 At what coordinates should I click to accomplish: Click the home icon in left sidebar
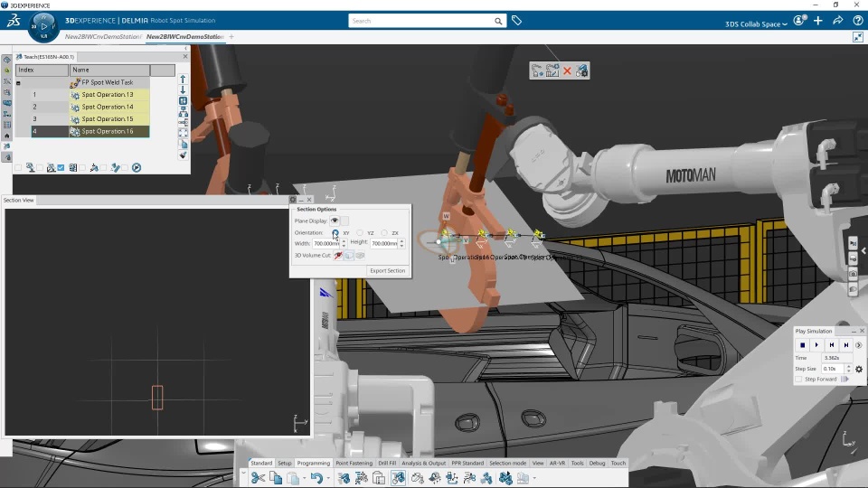(6, 136)
